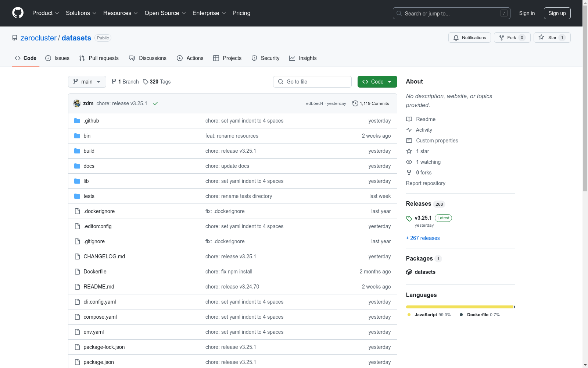
Task: Click the package.json file icon
Action: click(77, 362)
